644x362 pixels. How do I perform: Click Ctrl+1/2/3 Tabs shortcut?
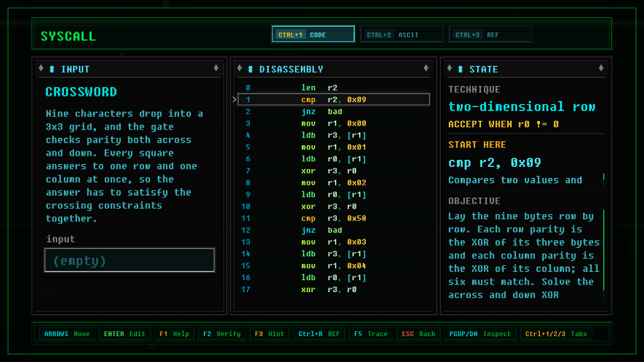(556, 334)
